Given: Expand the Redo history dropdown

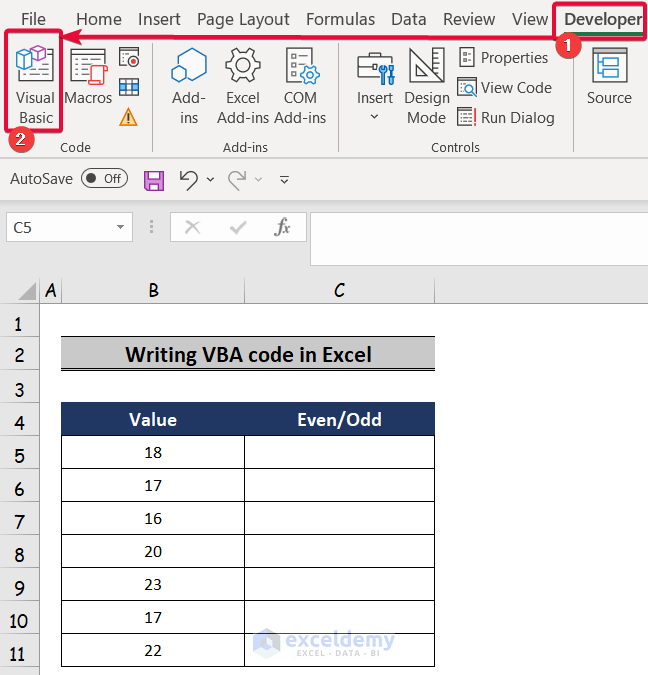Looking at the screenshot, I should (258, 180).
